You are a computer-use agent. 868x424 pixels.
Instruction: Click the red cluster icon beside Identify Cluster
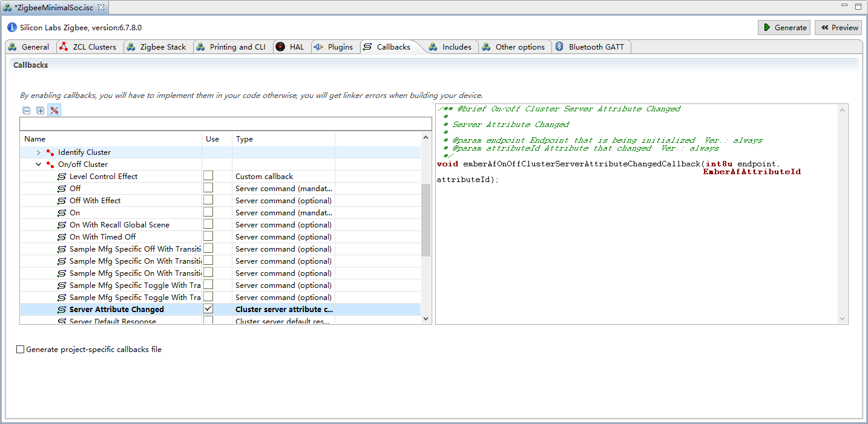[50, 152]
